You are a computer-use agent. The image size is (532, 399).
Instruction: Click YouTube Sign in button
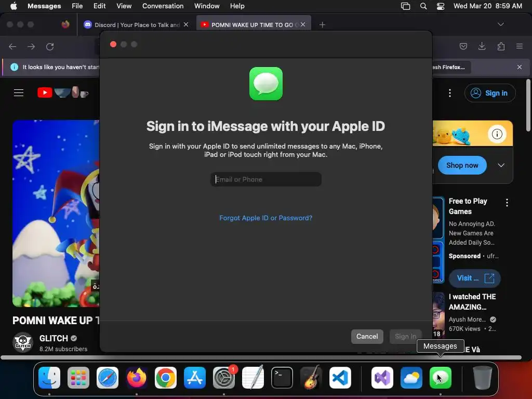point(490,93)
